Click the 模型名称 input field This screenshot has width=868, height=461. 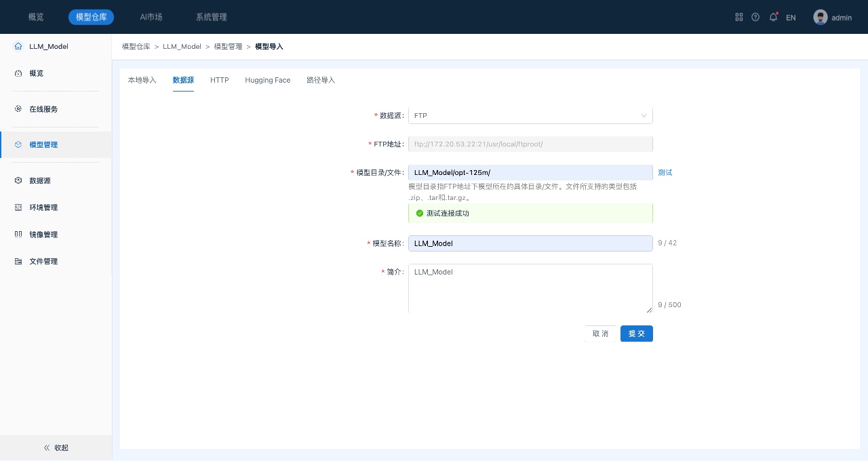click(x=530, y=243)
